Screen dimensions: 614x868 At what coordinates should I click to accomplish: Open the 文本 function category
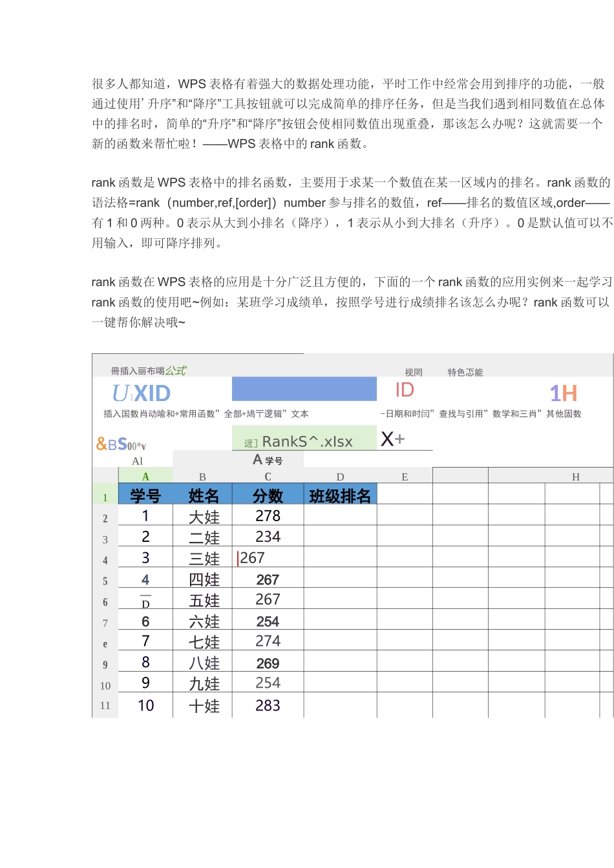point(300,414)
